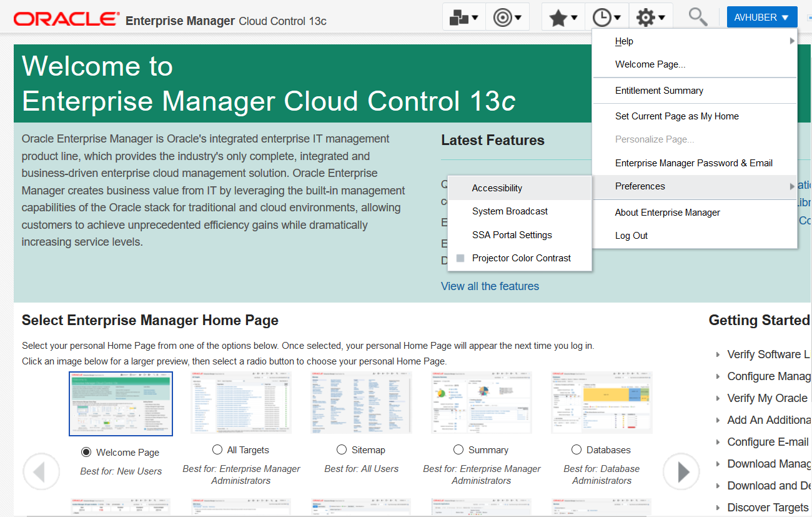Select Log Out
This screenshot has height=517, width=812.
coord(695,236)
